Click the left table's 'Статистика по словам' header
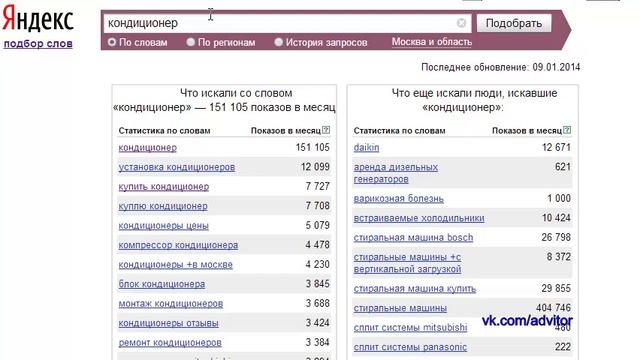 [164, 131]
